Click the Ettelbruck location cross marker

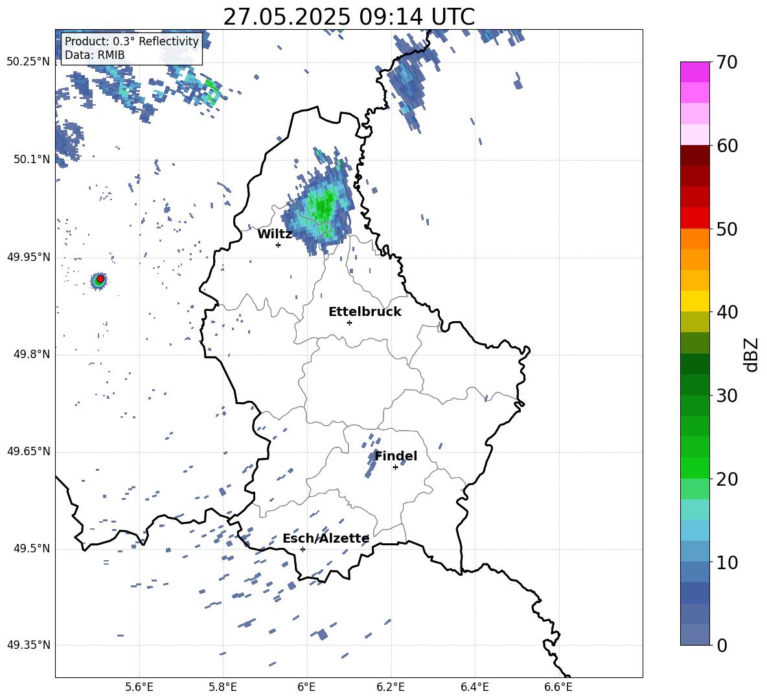tap(349, 322)
